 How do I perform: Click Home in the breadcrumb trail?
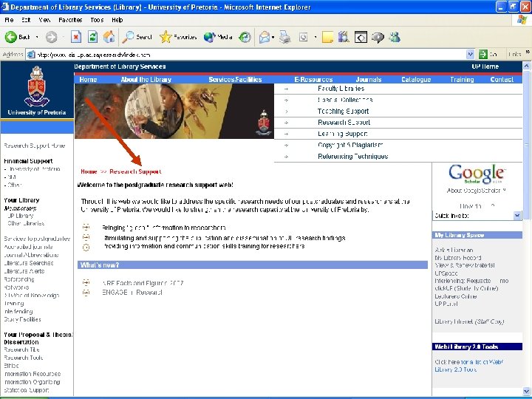click(x=89, y=171)
